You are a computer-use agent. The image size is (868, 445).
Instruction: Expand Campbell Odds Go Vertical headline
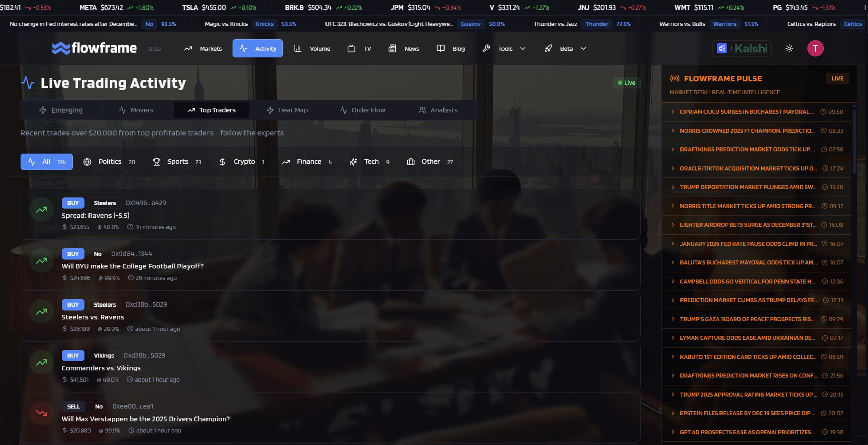pos(757,281)
